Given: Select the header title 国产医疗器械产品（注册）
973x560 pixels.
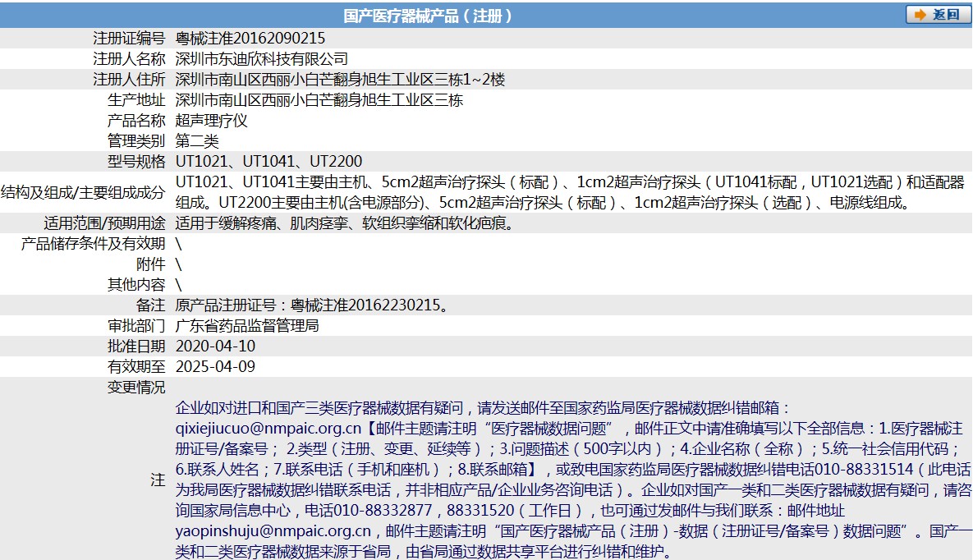Looking at the screenshot, I should (429, 16).
